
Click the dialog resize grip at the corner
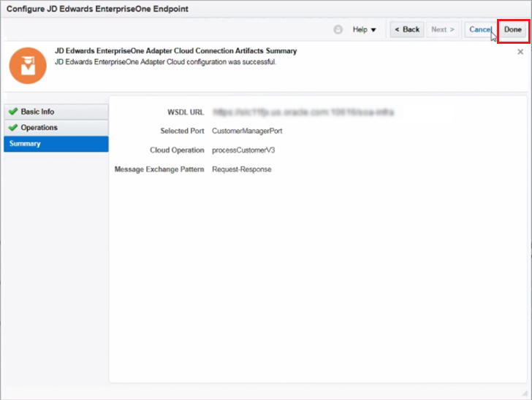tap(525, 393)
